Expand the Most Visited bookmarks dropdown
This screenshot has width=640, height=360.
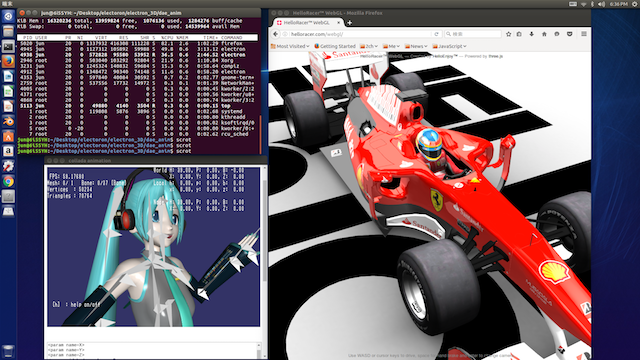coord(290,47)
